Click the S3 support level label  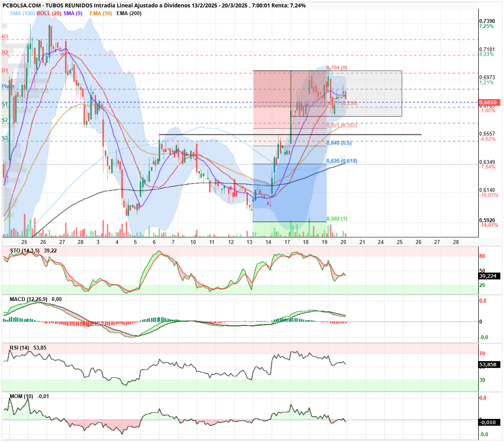(5, 138)
